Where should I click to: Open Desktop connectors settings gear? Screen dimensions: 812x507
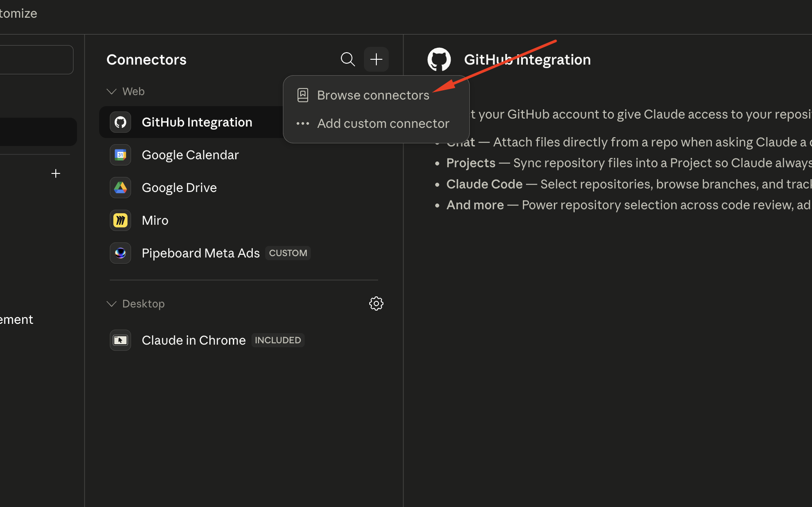(x=376, y=303)
